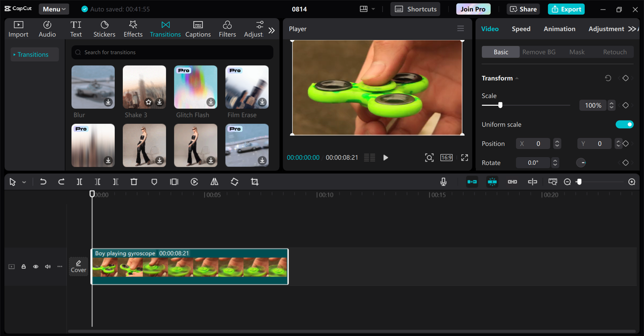Select the Remove BG sub-tab
Screen dimensions: 644x336
(x=539, y=52)
